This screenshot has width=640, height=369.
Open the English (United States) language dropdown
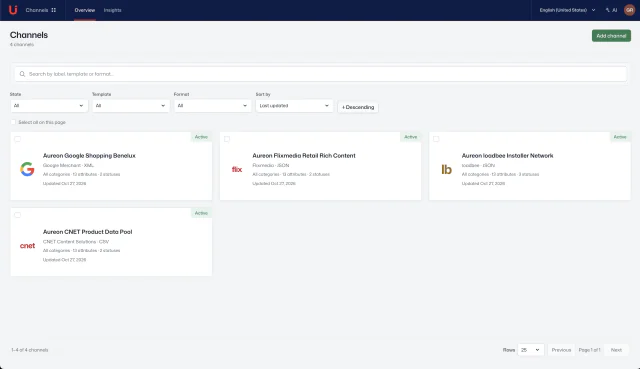click(x=567, y=10)
